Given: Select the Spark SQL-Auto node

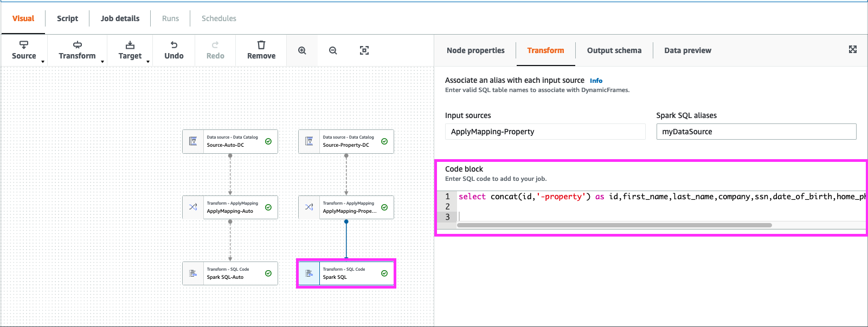Looking at the screenshot, I should click(230, 273).
